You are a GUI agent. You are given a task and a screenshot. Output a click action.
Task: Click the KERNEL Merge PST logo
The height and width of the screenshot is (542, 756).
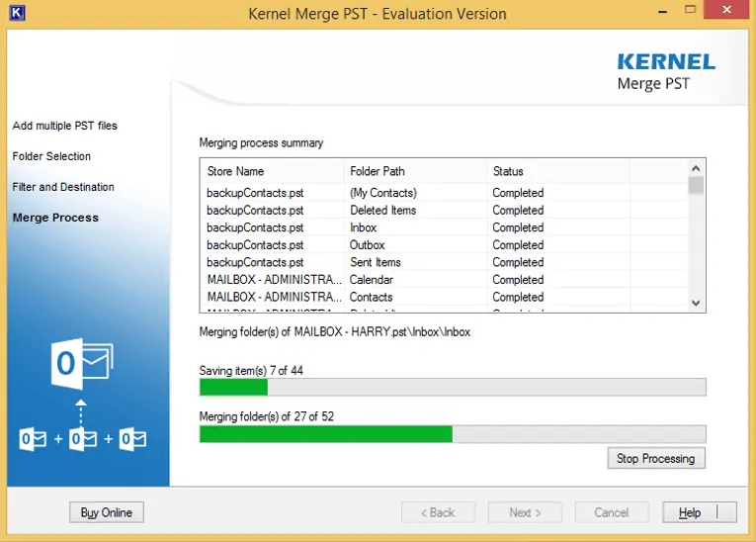(x=666, y=71)
